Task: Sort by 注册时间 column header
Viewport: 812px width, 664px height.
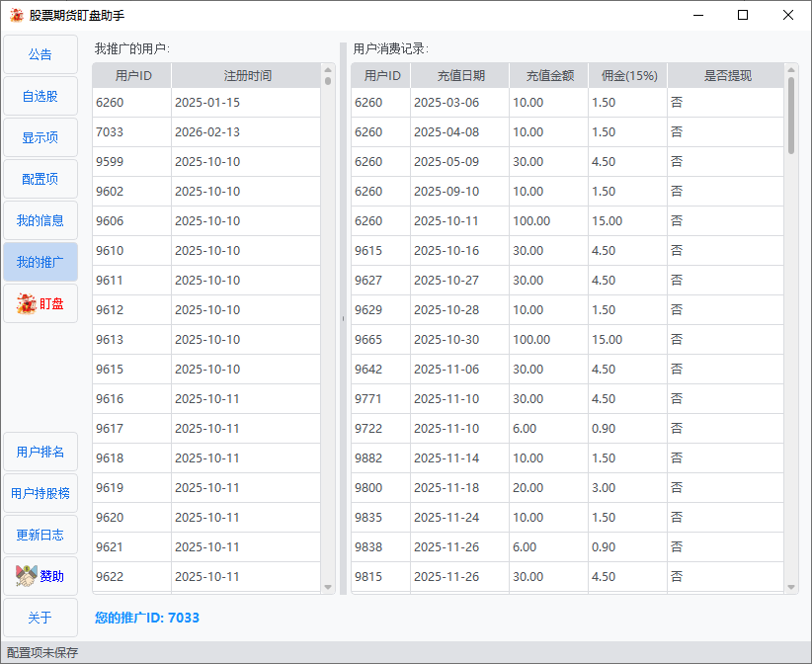Action: [x=247, y=76]
